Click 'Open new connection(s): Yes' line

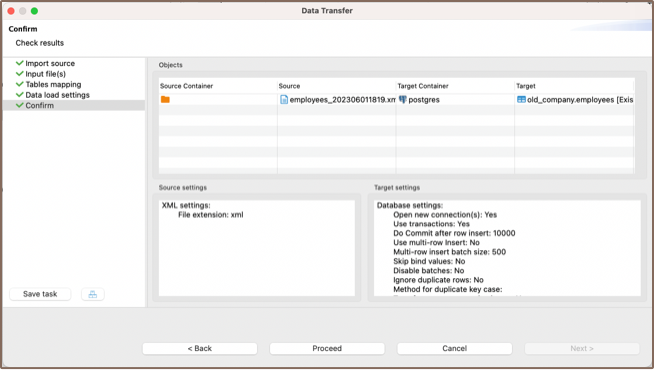pos(445,215)
